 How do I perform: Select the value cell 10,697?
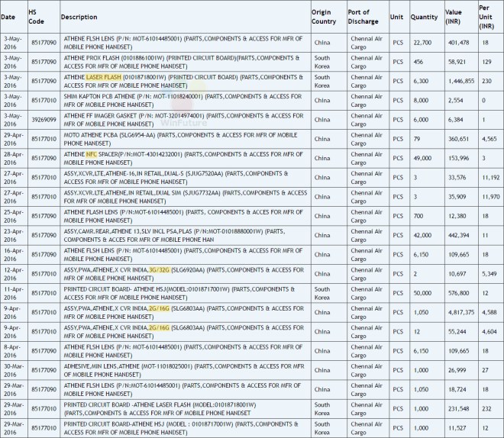(457, 274)
